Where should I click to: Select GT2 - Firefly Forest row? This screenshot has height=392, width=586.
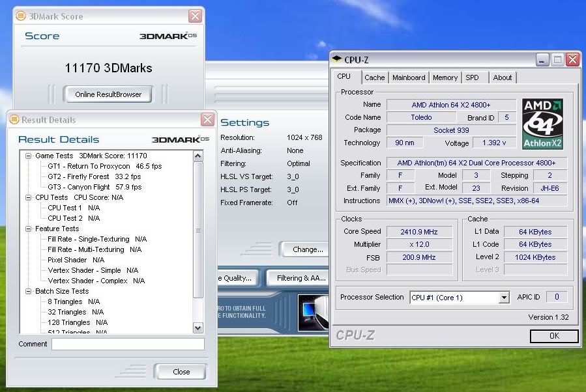point(94,176)
